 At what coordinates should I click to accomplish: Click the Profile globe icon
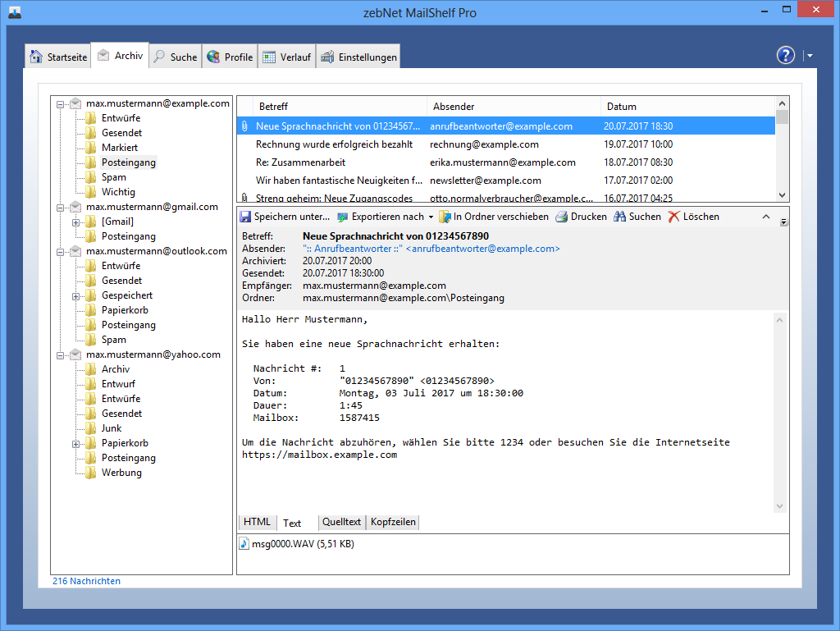pyautogui.click(x=213, y=57)
